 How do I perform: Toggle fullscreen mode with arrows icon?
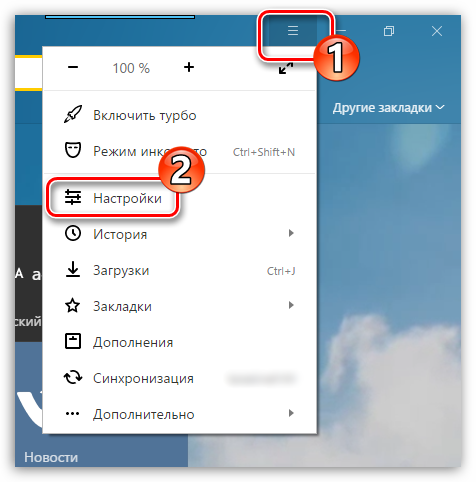286,68
